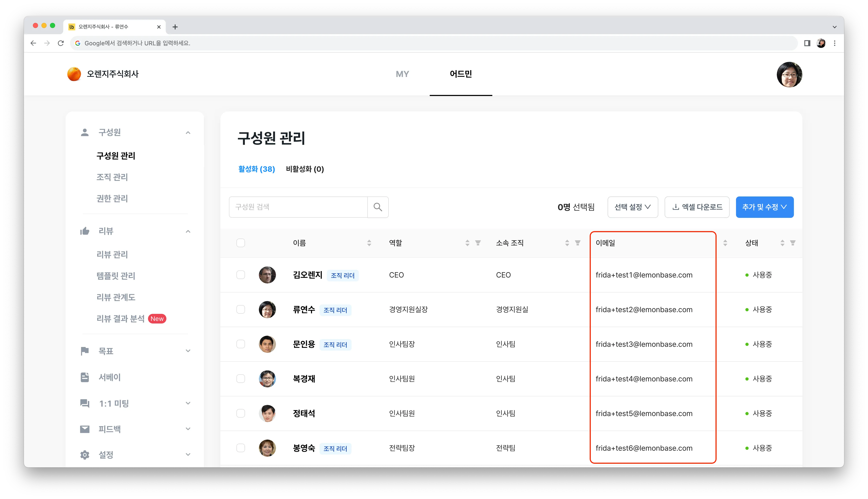Select the 활성화 (38) tab

[257, 169]
